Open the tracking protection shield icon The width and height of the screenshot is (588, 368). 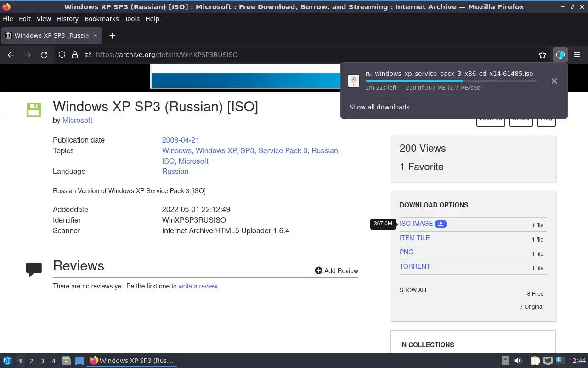click(x=62, y=55)
